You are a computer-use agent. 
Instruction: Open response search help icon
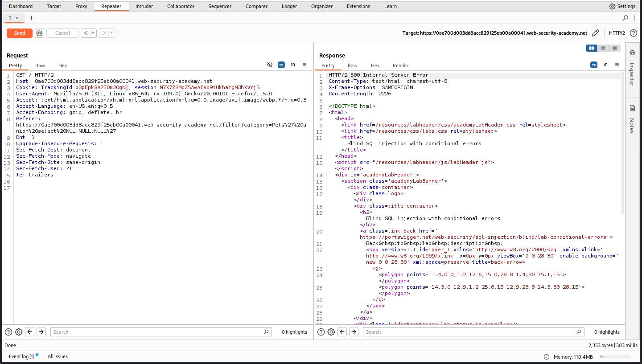point(321,332)
